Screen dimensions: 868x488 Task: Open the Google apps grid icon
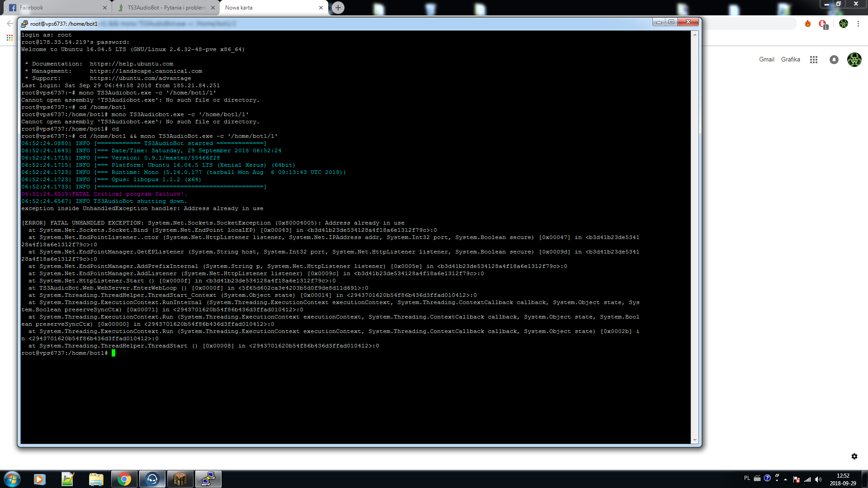(x=814, y=60)
